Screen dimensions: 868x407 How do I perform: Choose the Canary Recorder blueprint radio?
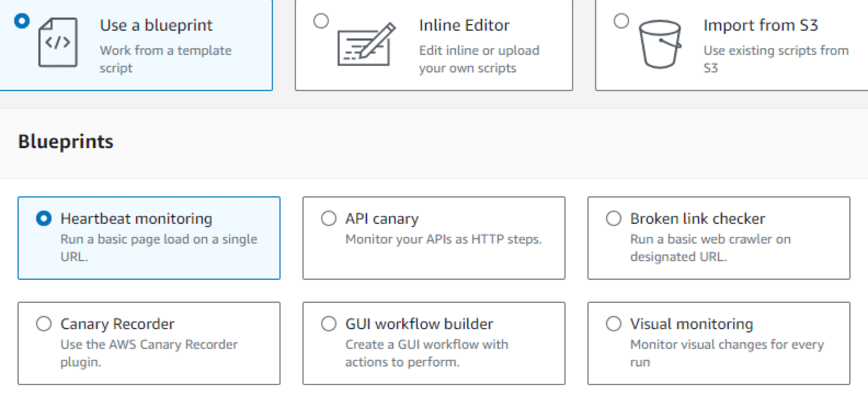coord(44,324)
